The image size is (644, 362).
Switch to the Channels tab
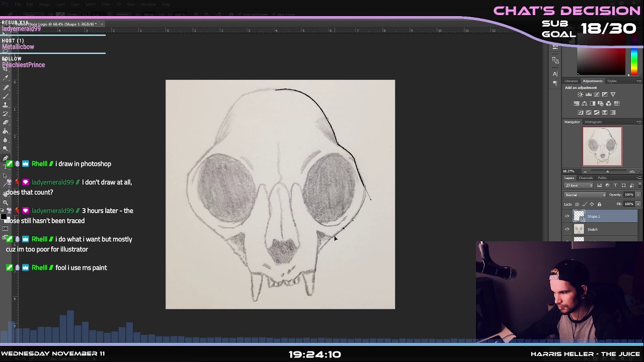[x=586, y=178]
